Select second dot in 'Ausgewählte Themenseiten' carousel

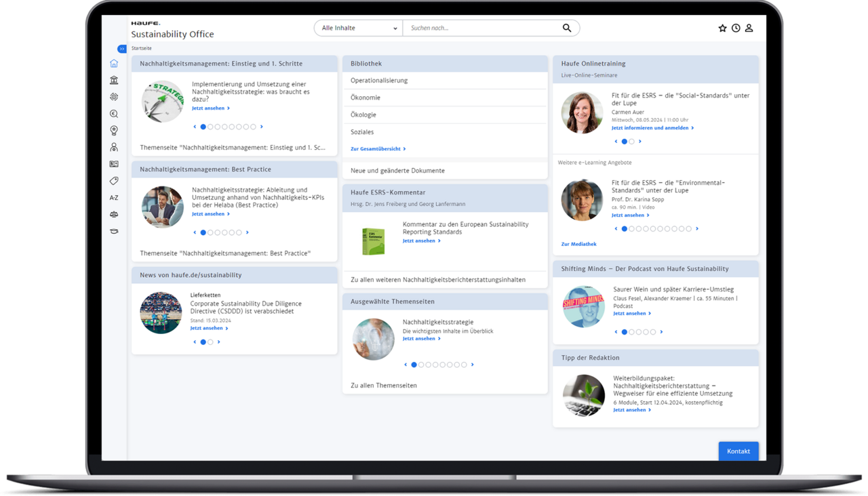[x=421, y=365]
